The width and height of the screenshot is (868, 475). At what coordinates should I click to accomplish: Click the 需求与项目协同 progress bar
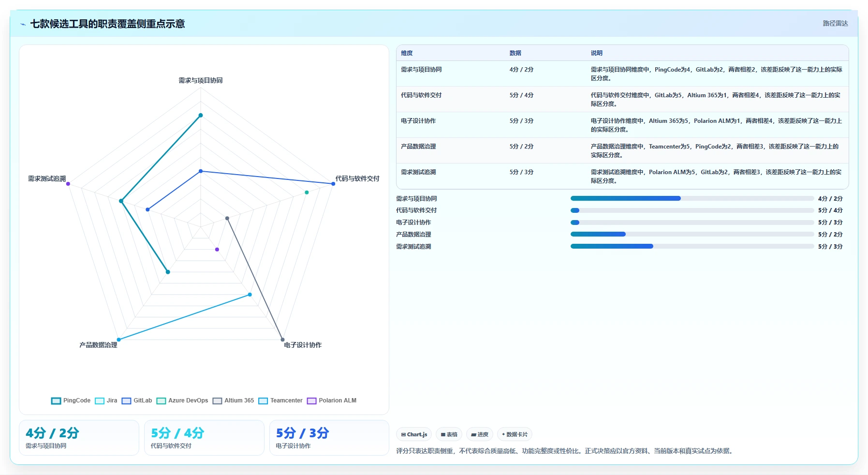(692, 198)
